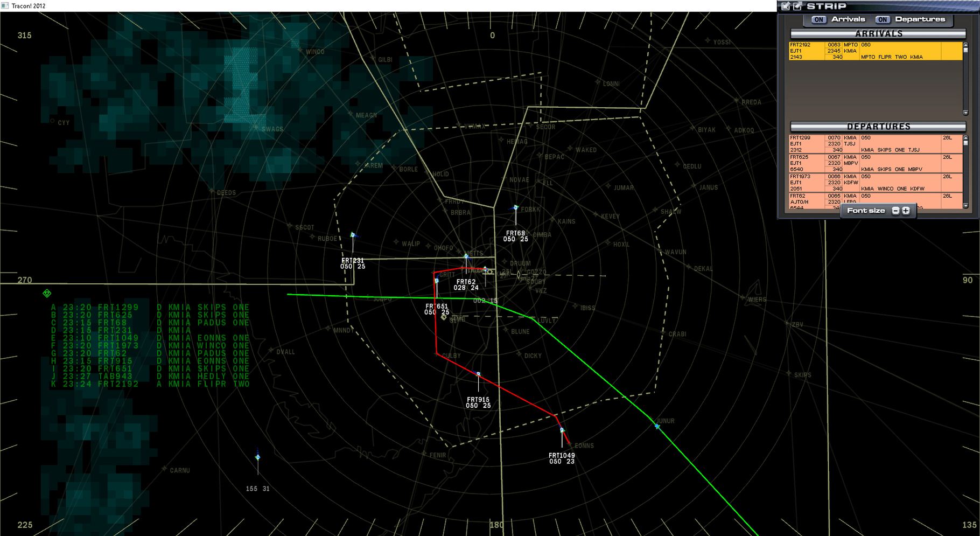980x536 pixels.
Task: Click the FRT915 data tag label
Action: (478, 403)
